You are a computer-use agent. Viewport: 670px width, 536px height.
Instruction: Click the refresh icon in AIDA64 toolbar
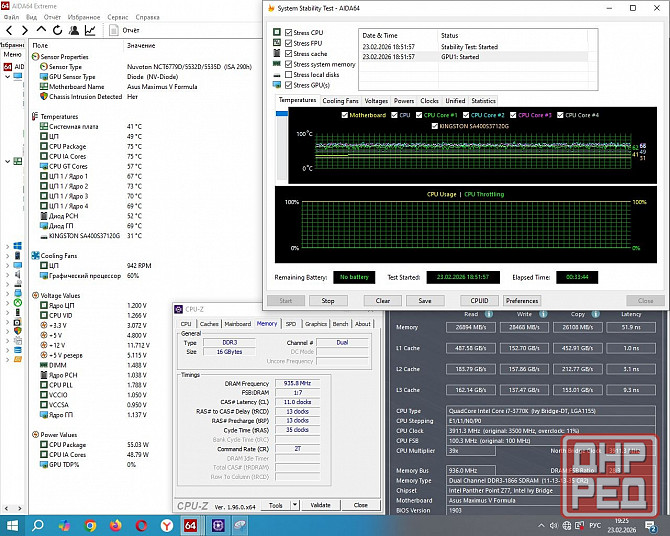55,30
